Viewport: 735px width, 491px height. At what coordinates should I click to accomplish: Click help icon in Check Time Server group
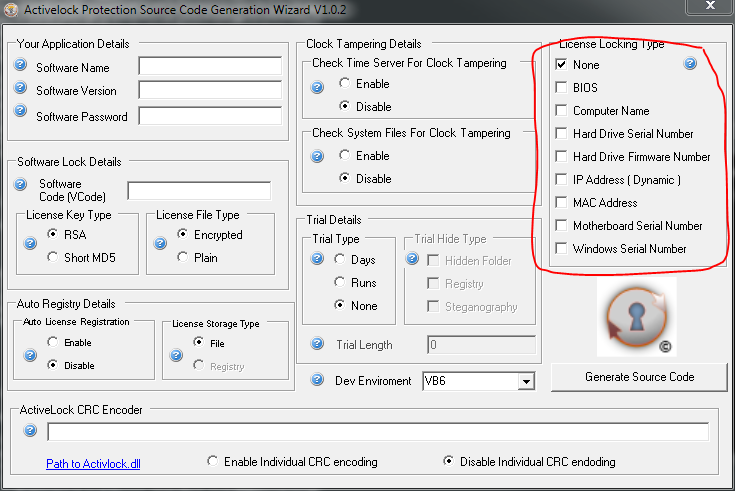tap(317, 87)
